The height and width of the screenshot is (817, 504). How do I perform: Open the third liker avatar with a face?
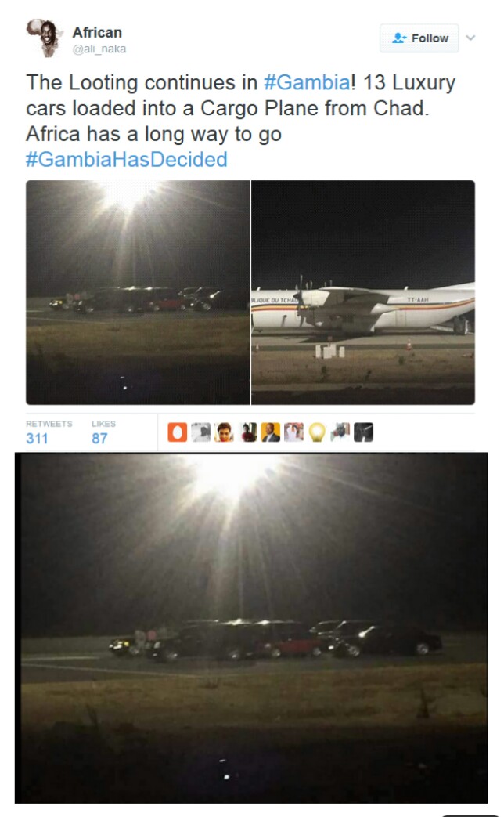(224, 432)
